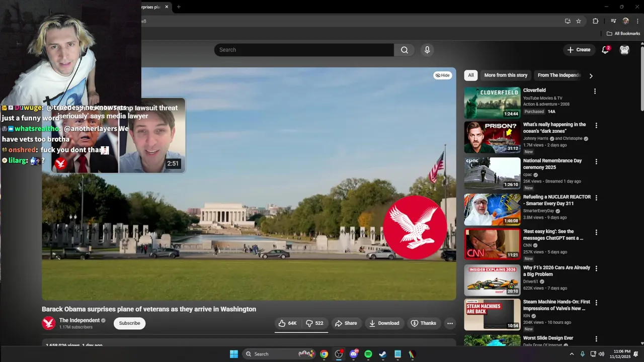
Task: Open the YouTube account avatar menu
Action: pos(624,50)
